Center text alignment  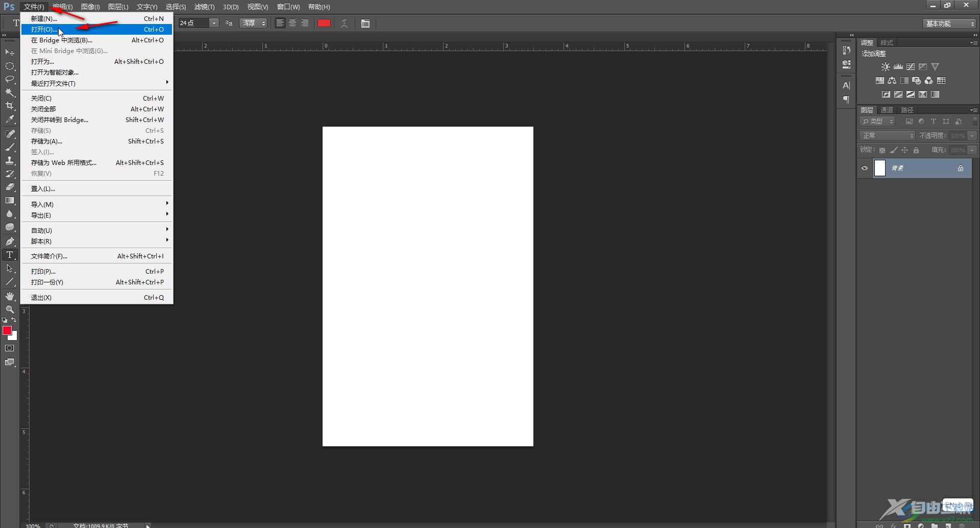point(292,23)
